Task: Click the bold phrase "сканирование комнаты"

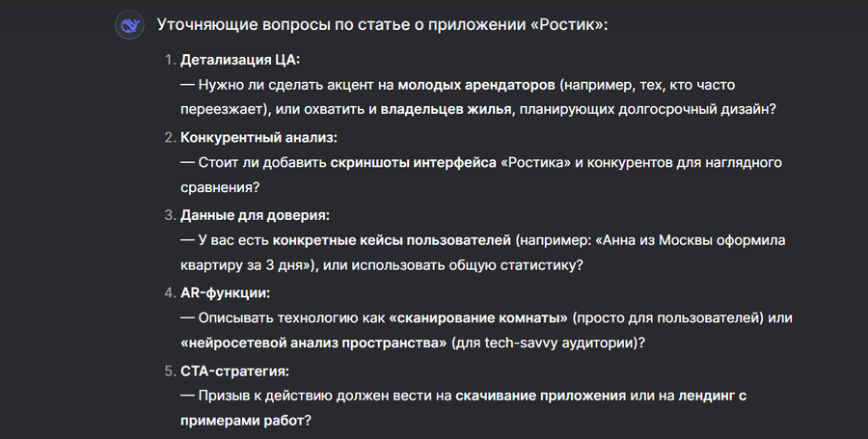Action: point(480,317)
